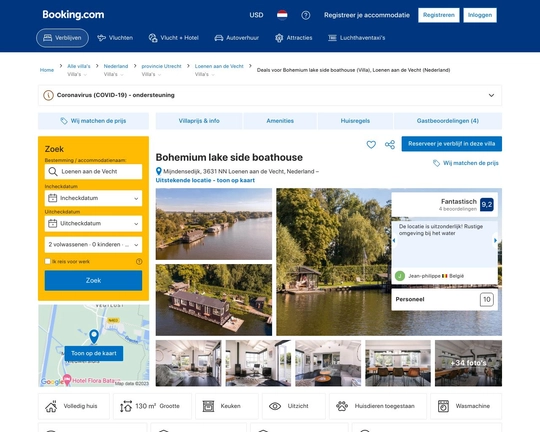This screenshot has height=432, width=540.
Task: Click the search magnifier icon in destination field
Action: pos(53,172)
